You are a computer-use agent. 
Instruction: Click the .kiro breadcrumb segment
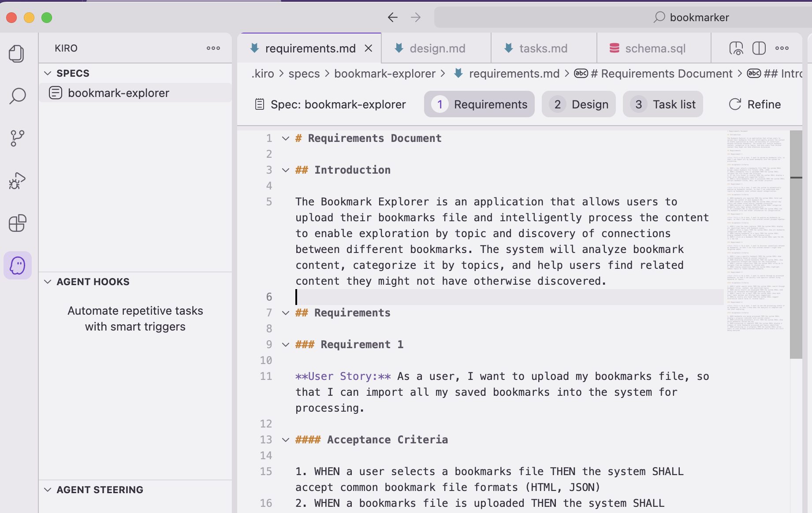(263, 74)
